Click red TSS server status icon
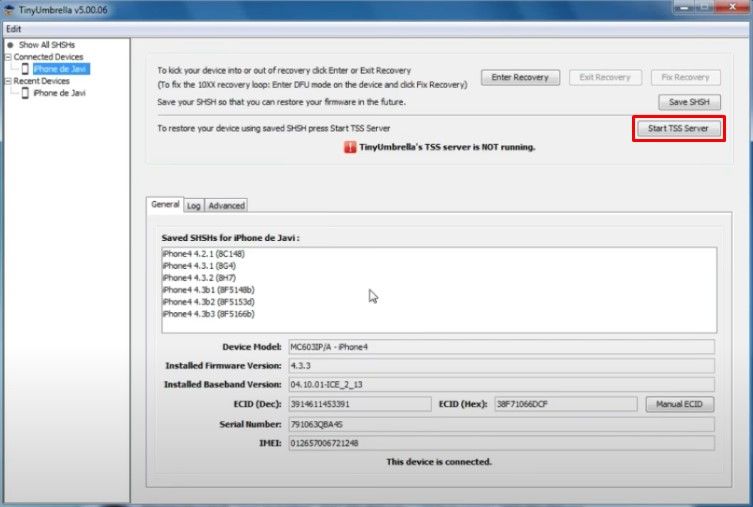 pyautogui.click(x=350, y=147)
